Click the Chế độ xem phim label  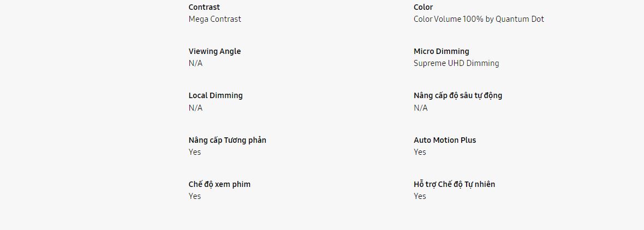point(219,184)
